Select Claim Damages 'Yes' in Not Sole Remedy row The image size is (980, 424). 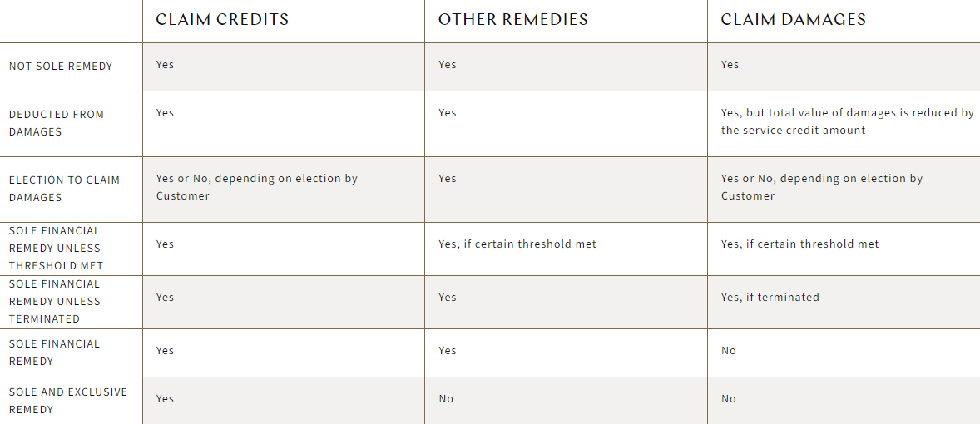730,64
